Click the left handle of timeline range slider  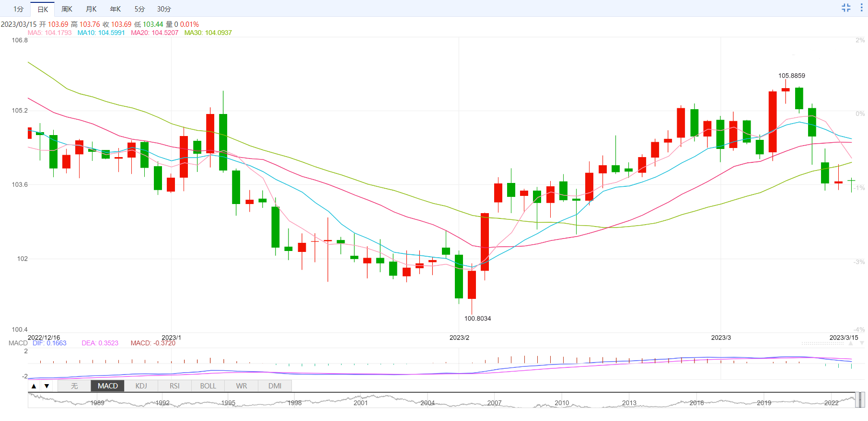[x=857, y=400]
